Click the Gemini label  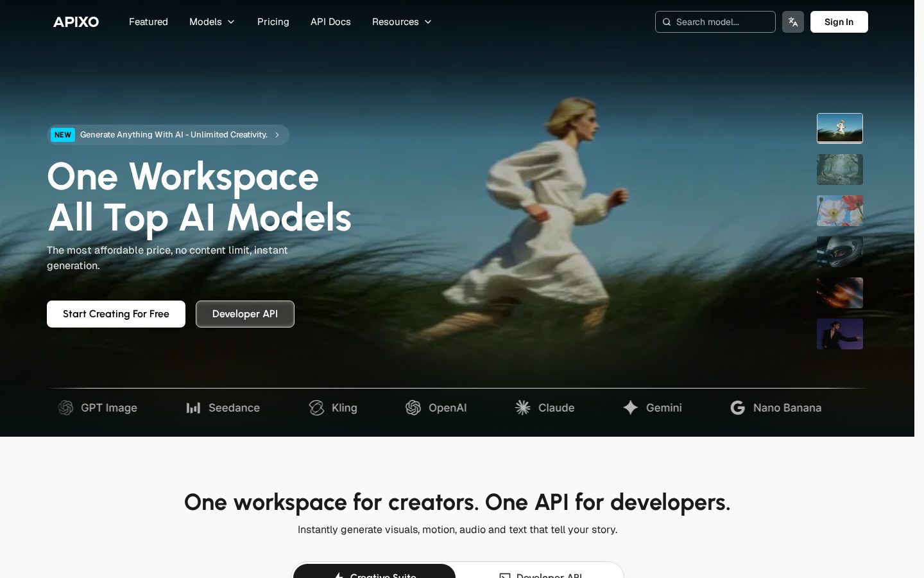664,408
